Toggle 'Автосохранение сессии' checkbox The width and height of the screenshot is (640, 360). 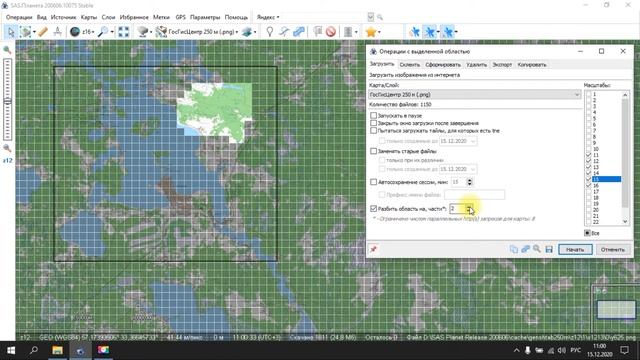[373, 182]
